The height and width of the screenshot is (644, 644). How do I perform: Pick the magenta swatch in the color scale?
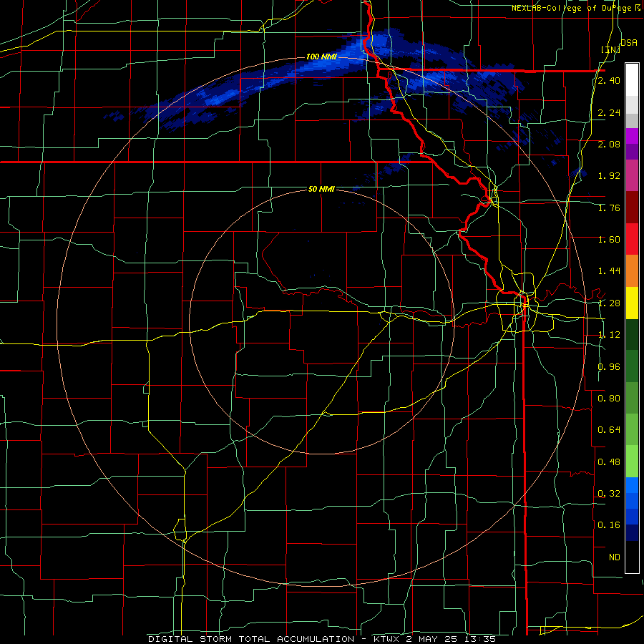coord(632,136)
